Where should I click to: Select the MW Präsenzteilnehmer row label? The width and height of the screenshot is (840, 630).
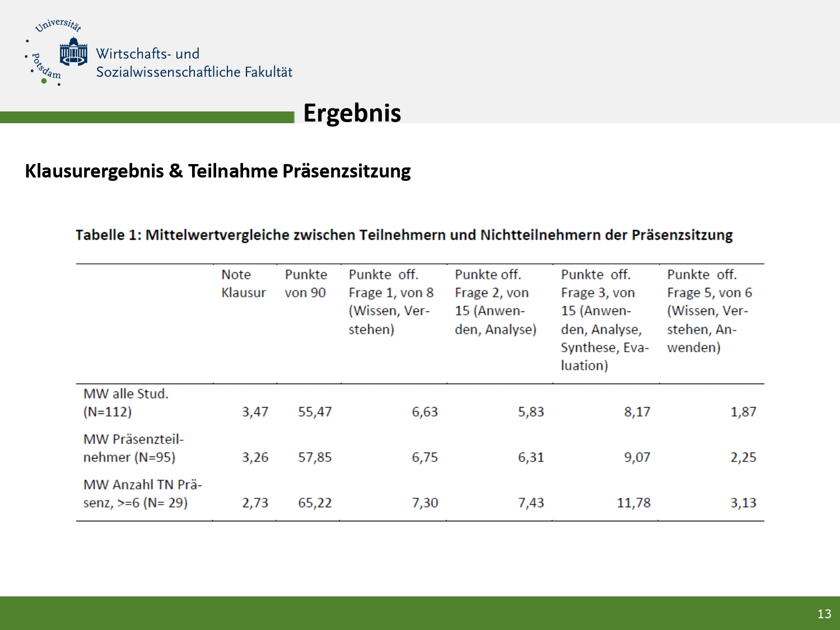[x=133, y=448]
